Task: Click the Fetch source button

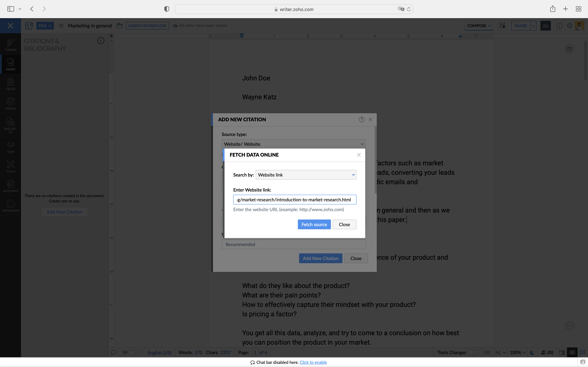Action: [x=314, y=225]
